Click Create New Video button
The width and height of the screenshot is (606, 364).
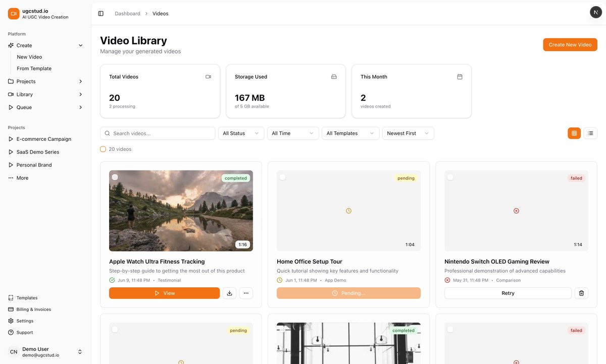(x=570, y=44)
